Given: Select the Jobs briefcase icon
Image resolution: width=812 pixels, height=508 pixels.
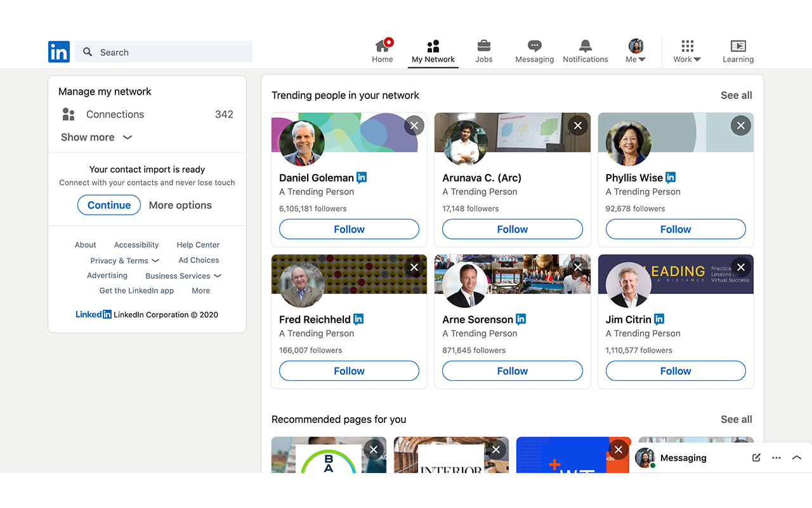Looking at the screenshot, I should (483, 46).
